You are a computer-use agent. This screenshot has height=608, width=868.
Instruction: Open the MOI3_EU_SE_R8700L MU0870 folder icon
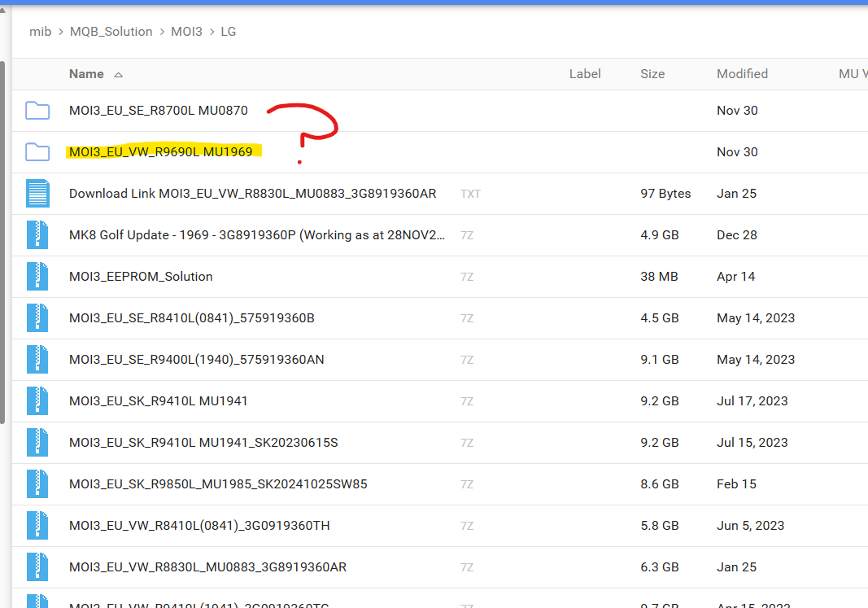pyautogui.click(x=37, y=111)
